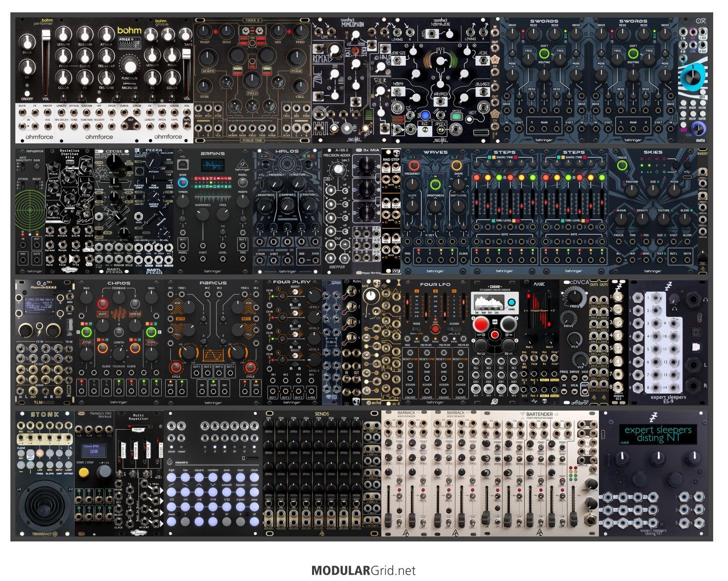Screen dimensions: 728x581
Task: Click the fmax badge on the bohm module
Action: (x=130, y=44)
